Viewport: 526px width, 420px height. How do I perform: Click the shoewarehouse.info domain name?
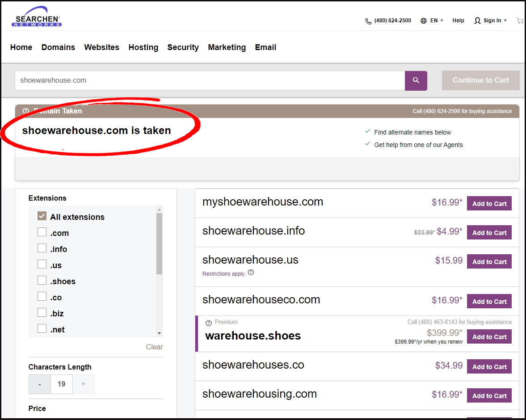tap(253, 231)
